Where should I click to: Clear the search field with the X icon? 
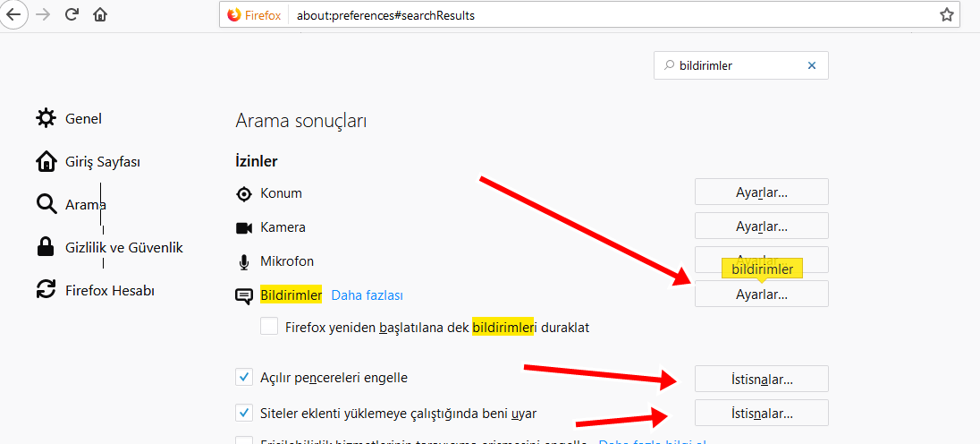[812, 65]
